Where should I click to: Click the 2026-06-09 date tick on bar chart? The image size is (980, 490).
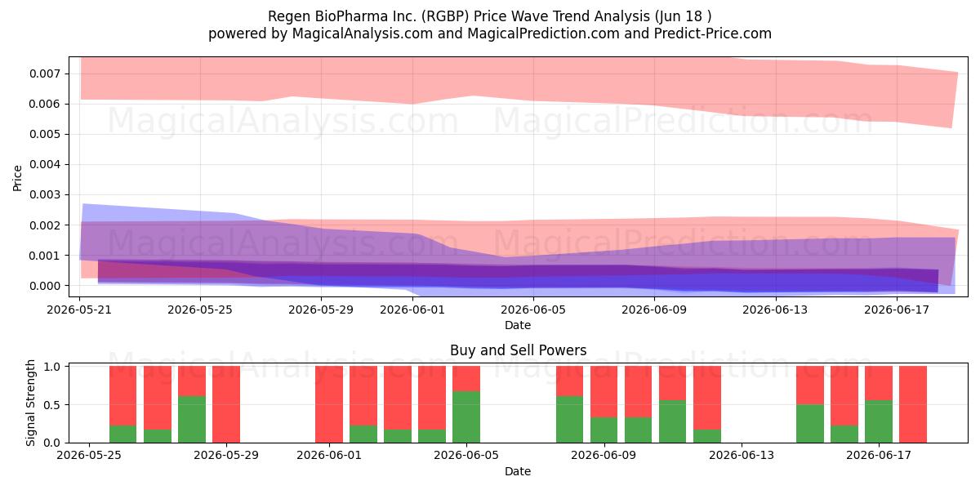pos(604,456)
